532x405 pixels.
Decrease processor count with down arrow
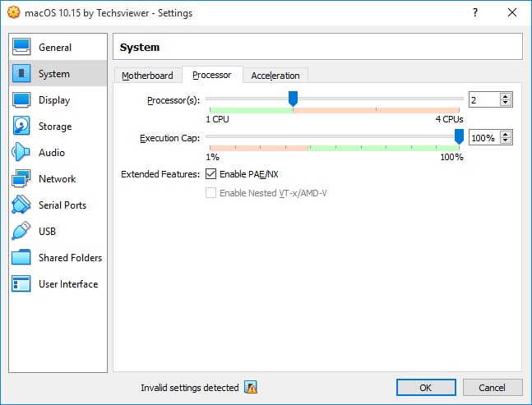[506, 104]
